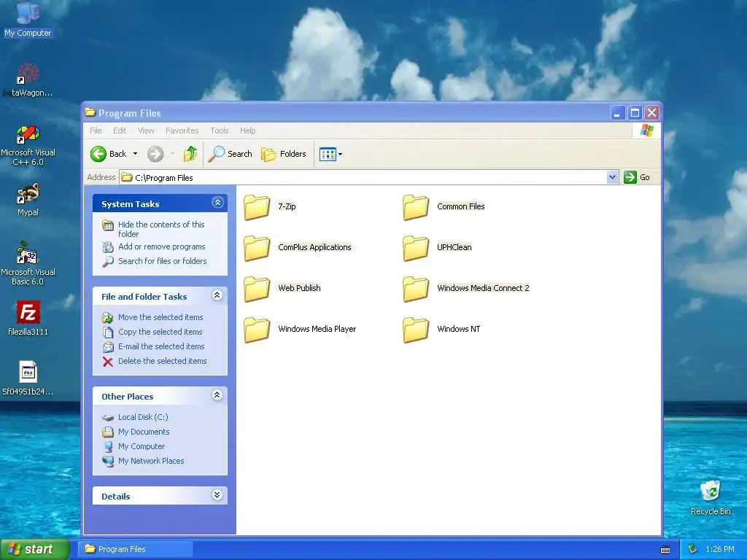Select the Windows Media Connect 2 folder icon
Screen dimensions: 747x560
416,289
